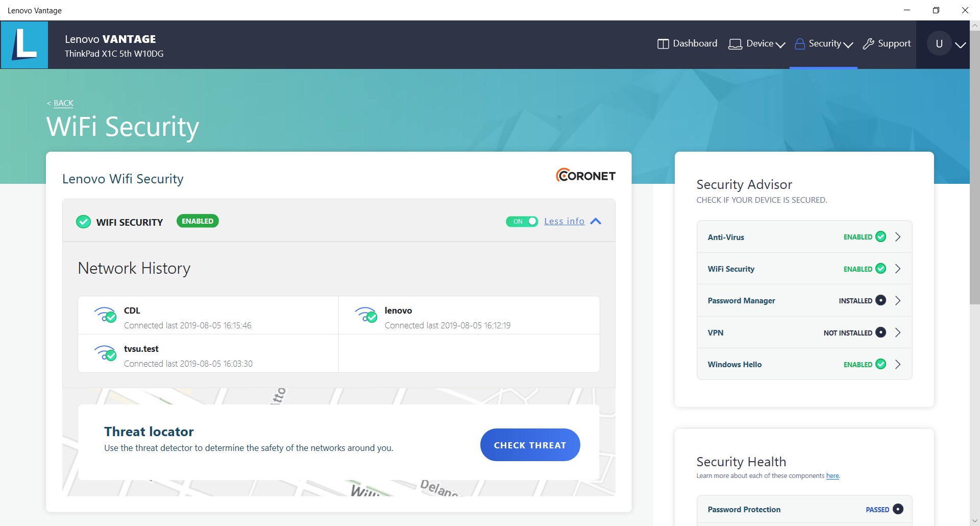Click the VPN label
The height and width of the screenshot is (526, 980).
tap(716, 332)
